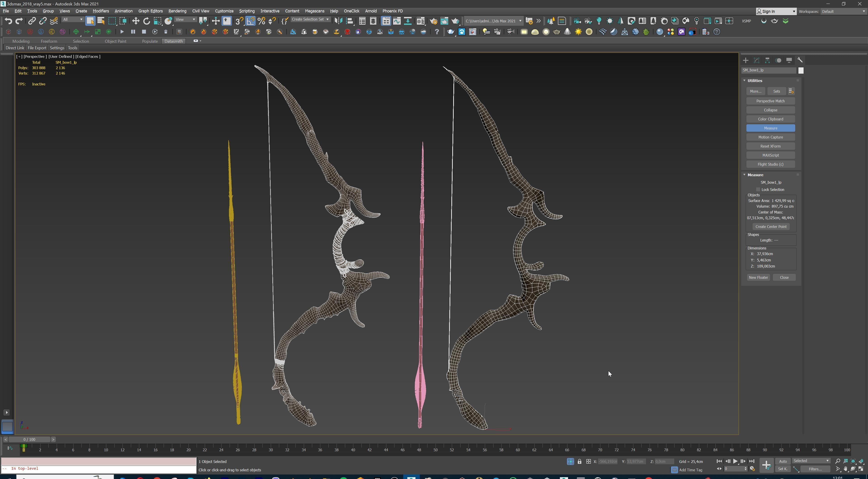Select the Rotate tool icon
868x479 pixels.
(146, 21)
